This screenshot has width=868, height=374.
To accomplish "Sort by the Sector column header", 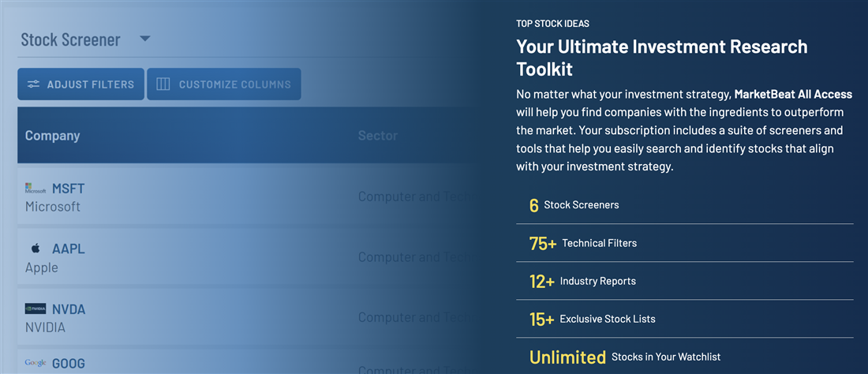I will coord(377,136).
